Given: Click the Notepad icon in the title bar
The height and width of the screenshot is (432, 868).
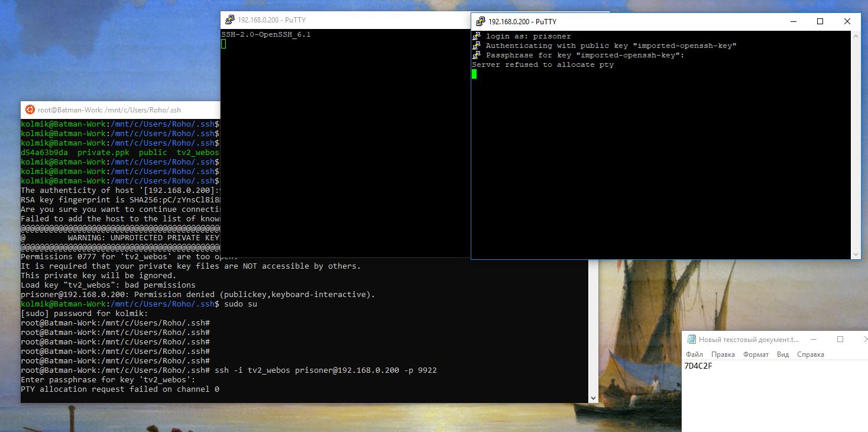Looking at the screenshot, I should coord(691,340).
